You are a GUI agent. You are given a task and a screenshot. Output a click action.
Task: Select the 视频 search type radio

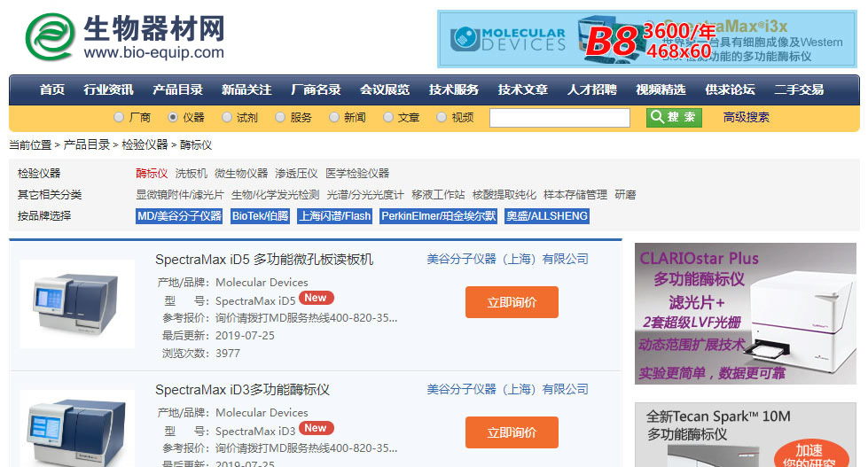click(x=442, y=117)
